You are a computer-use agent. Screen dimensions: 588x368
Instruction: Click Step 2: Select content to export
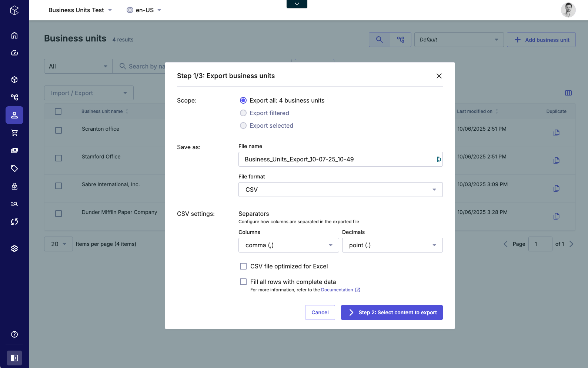click(x=392, y=312)
